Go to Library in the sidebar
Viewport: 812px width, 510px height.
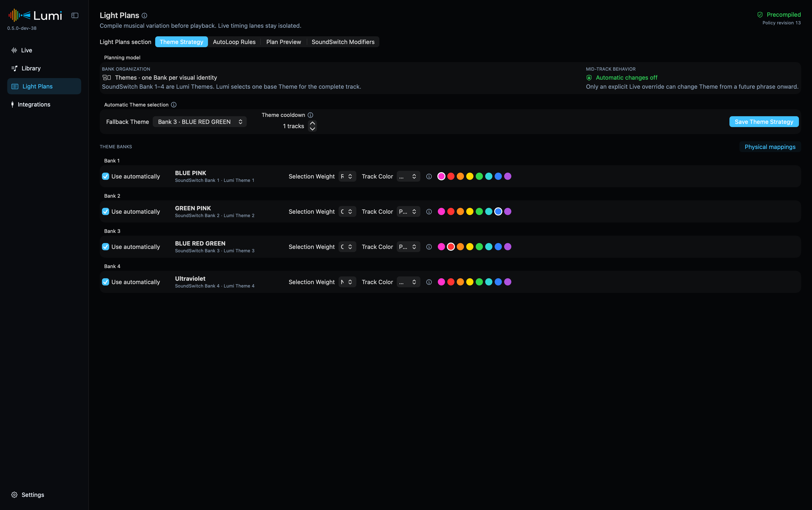tap(44, 68)
